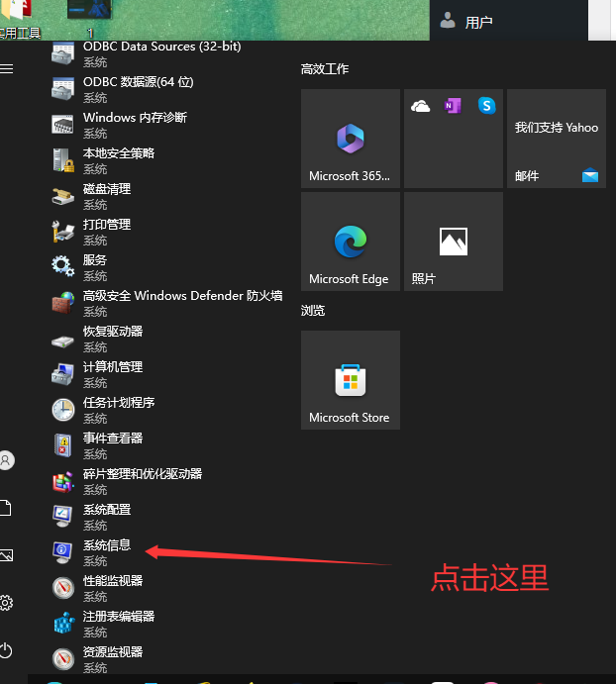Open Disk Cleanup (磁盘清理)
The width and height of the screenshot is (616, 684).
[106, 189]
